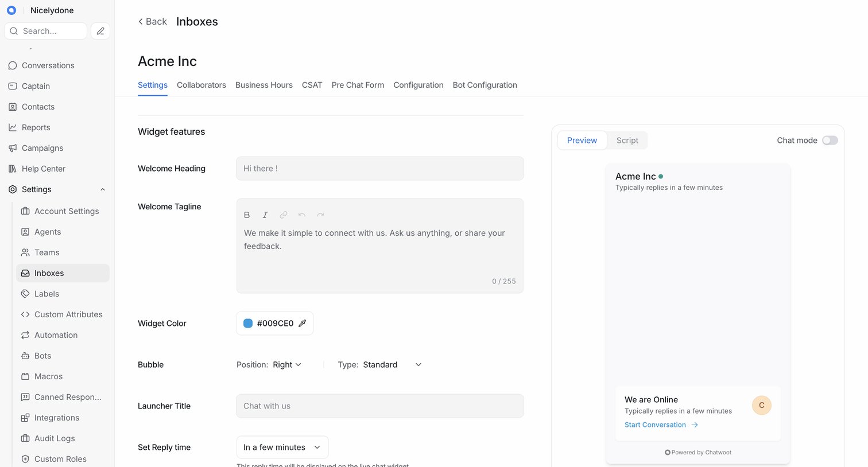Screen dimensions: 868x467
Task: Click the blue widget color swatch
Action: (x=248, y=324)
